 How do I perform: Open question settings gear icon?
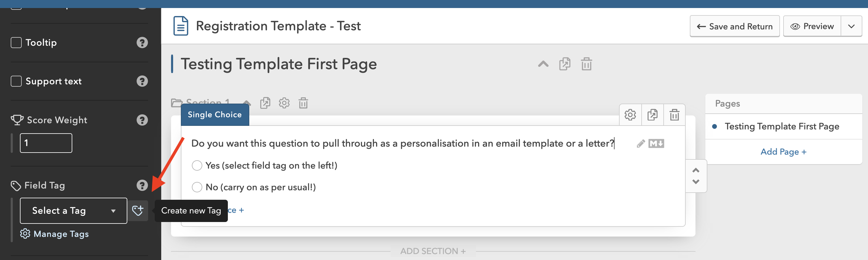pyautogui.click(x=630, y=115)
